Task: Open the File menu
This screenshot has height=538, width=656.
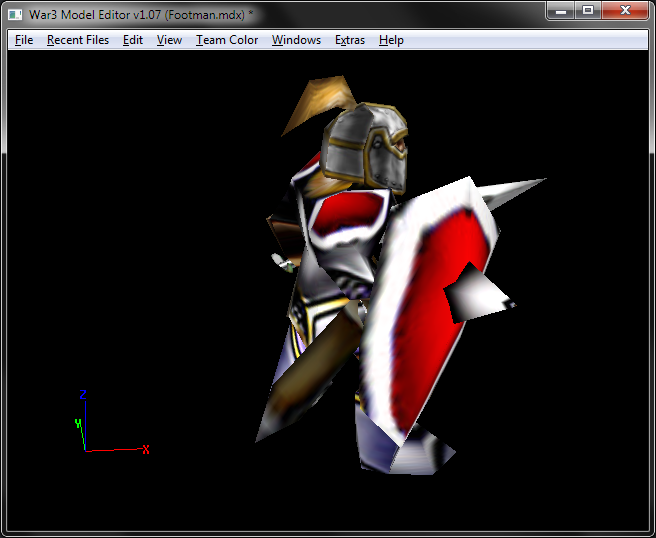Action: point(24,40)
